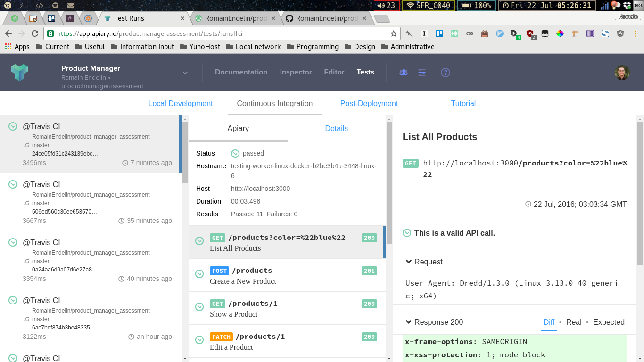Image resolution: width=644 pixels, height=362 pixels.
Task: Open the Documentation section
Action: 241,72
